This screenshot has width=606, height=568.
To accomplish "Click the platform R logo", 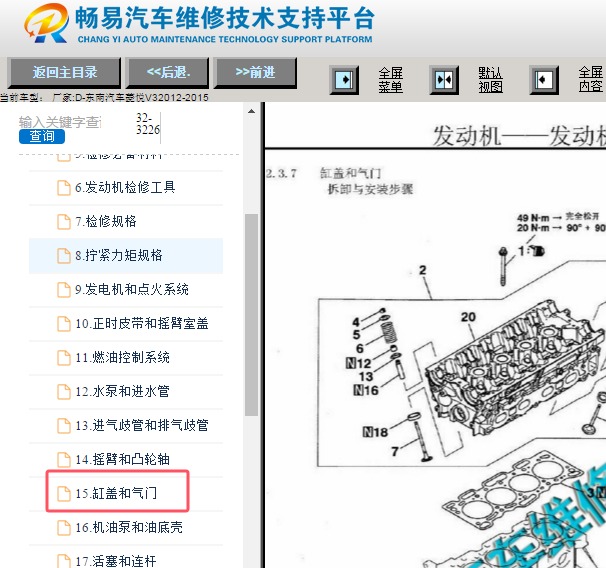I will [x=47, y=23].
